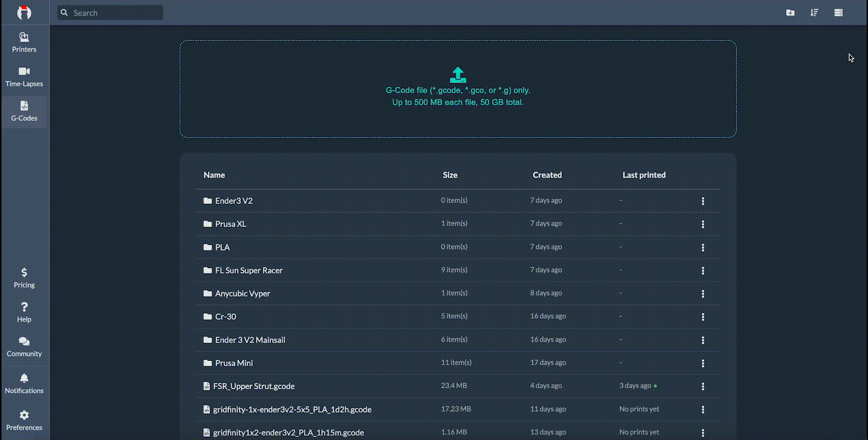Click '17.23 MB' size value
This screenshot has width=868, height=440.
pyautogui.click(x=456, y=409)
